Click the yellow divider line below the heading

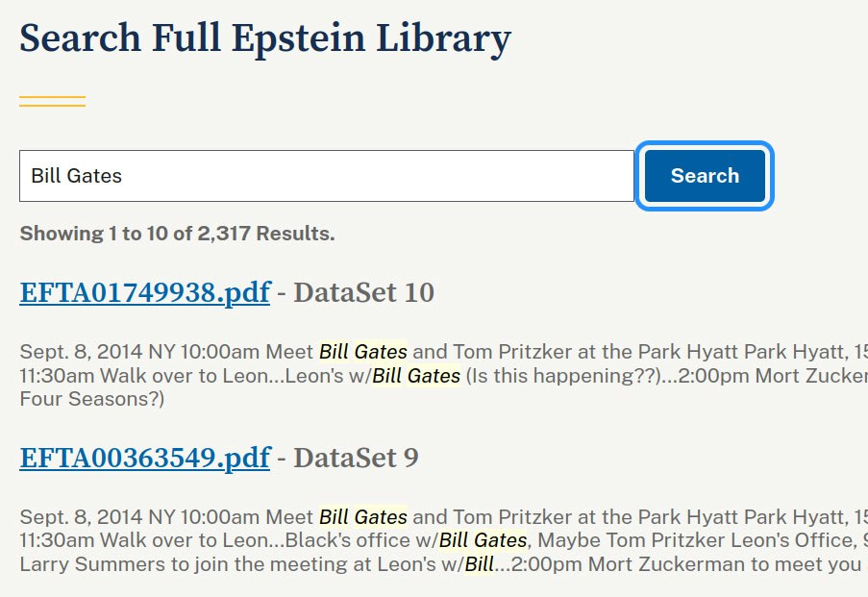(x=52, y=101)
